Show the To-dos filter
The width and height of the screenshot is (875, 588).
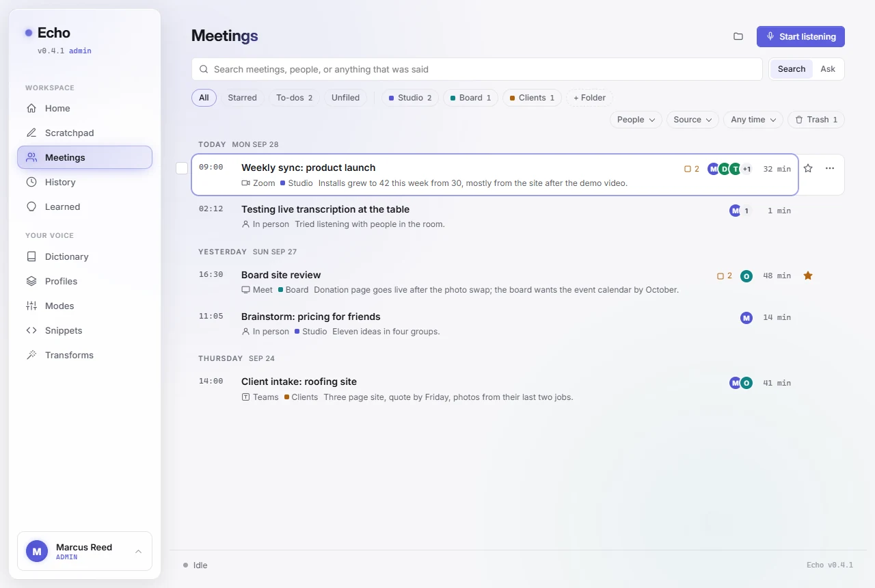(x=294, y=98)
